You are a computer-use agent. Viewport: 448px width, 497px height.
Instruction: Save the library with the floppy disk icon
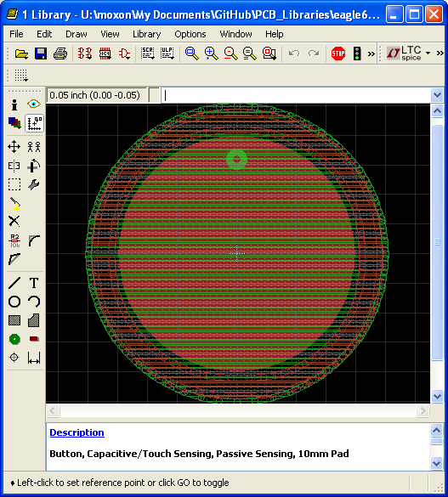click(41, 54)
